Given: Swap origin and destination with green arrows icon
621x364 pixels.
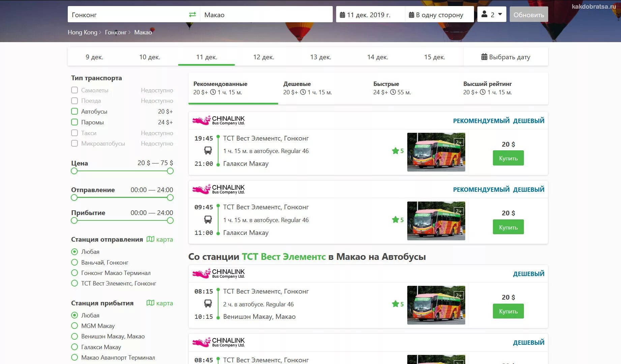Looking at the screenshot, I should coord(193,14).
